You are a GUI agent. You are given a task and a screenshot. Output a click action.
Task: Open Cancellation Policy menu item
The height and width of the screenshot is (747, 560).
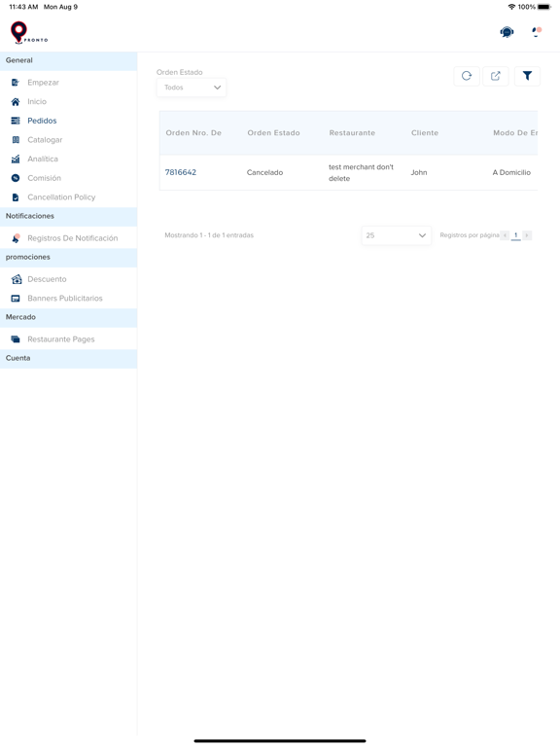(61, 196)
